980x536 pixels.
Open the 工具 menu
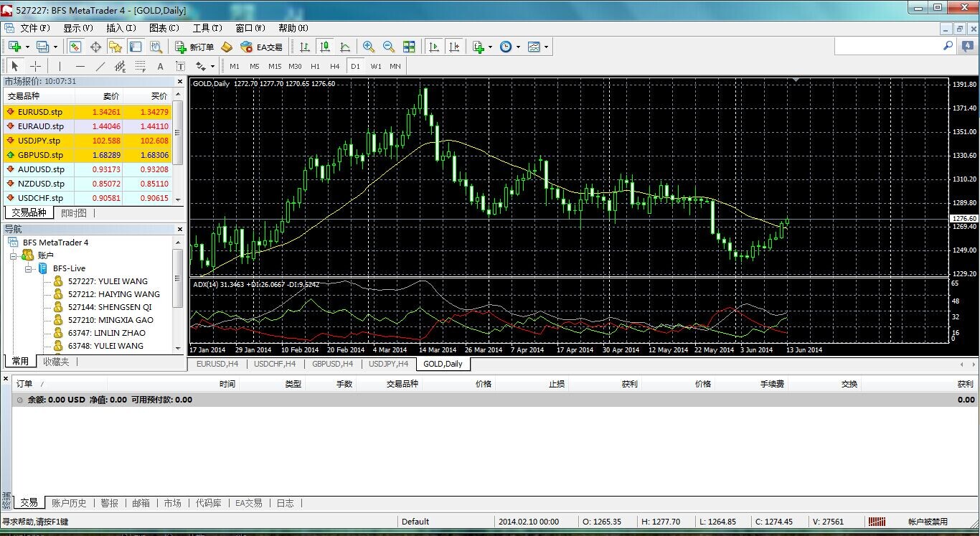click(207, 28)
